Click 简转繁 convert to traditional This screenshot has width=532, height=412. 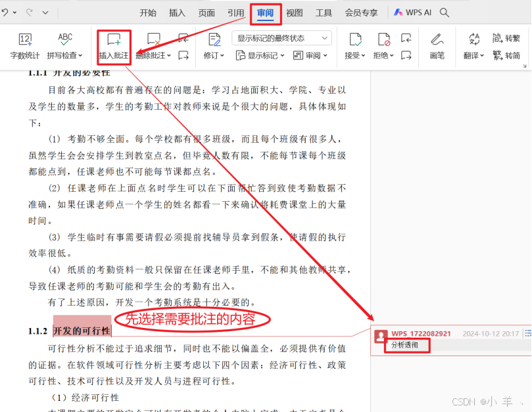506,38
